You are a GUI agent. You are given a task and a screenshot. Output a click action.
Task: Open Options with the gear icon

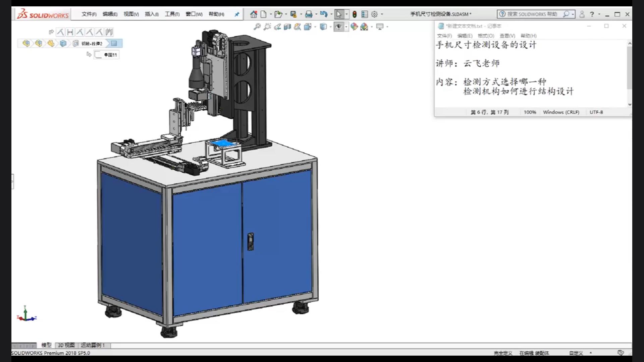[375, 14]
